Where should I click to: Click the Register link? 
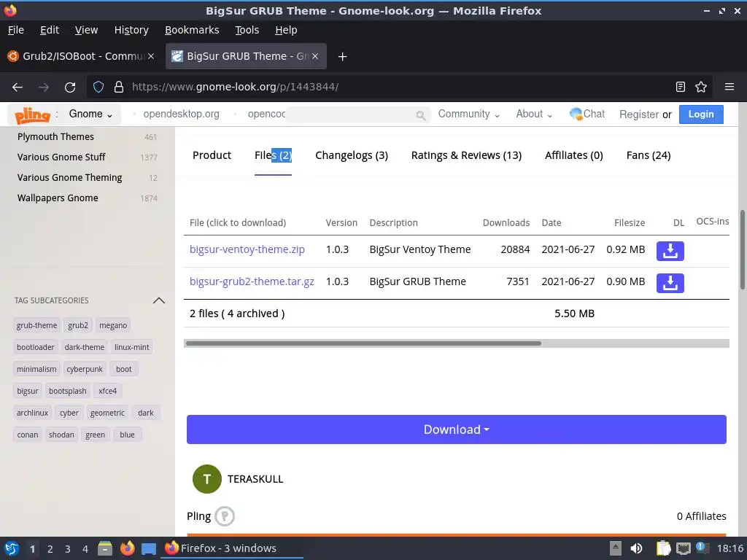tap(639, 114)
